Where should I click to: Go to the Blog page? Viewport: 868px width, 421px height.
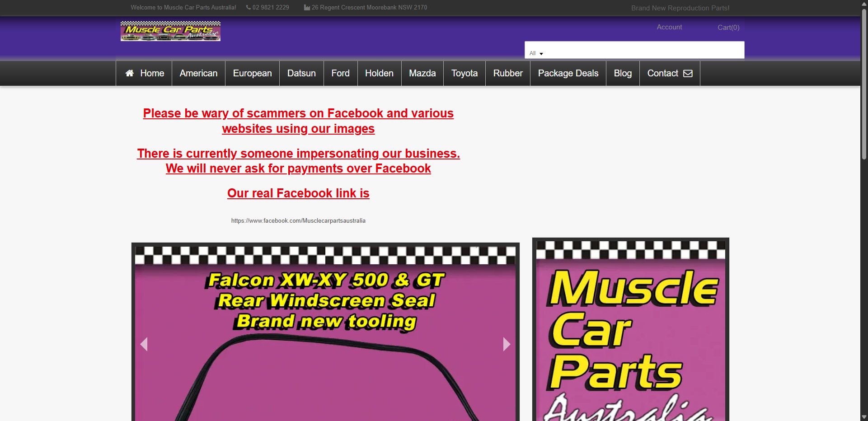pos(623,73)
